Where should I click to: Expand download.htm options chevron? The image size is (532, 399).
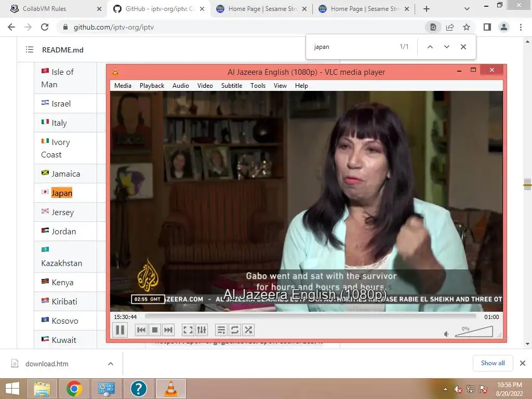tap(111, 364)
